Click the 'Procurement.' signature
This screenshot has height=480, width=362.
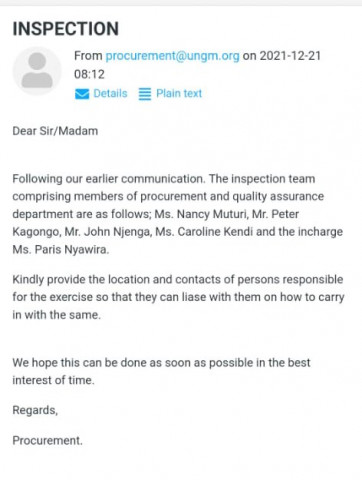pos(48,441)
